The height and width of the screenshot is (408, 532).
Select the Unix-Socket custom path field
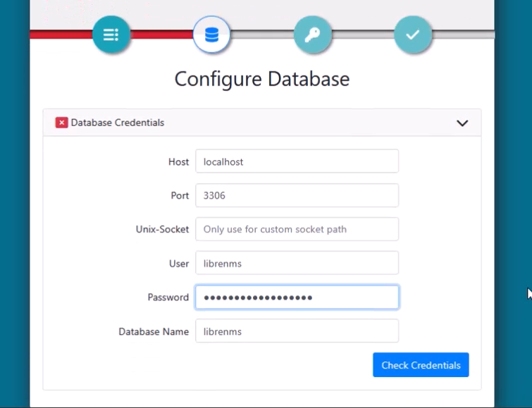tap(297, 229)
